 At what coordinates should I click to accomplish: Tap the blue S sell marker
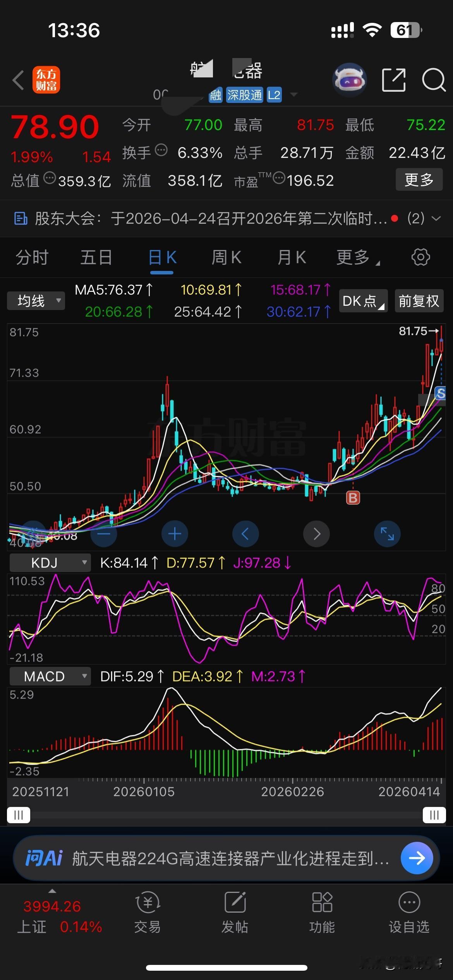[440, 393]
